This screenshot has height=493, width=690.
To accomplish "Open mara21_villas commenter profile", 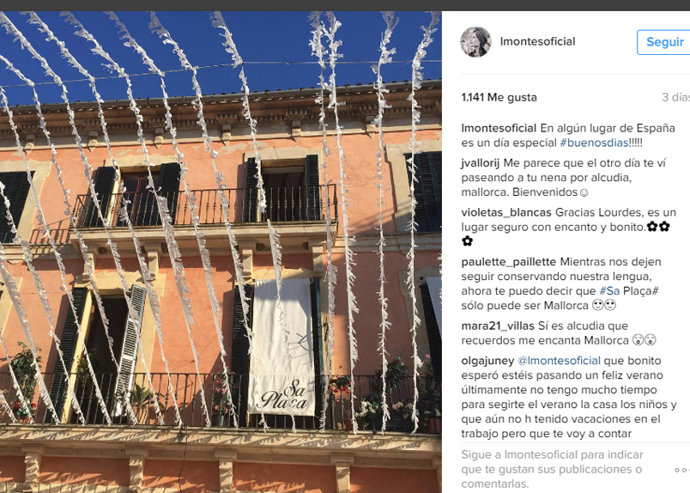I will click(497, 326).
